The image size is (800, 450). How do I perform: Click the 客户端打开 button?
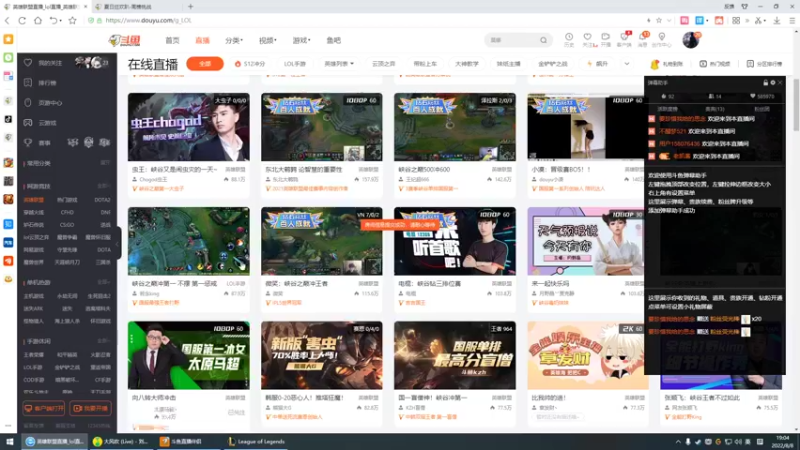[x=44, y=408]
